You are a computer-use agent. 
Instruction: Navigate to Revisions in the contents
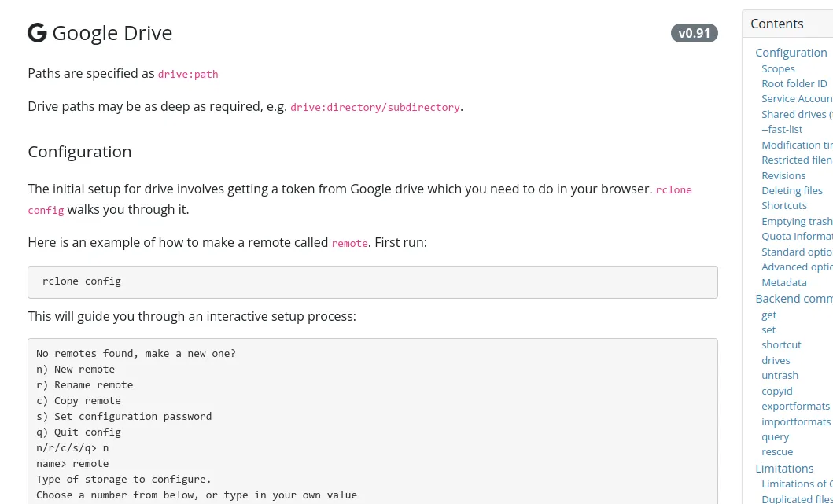click(783, 175)
